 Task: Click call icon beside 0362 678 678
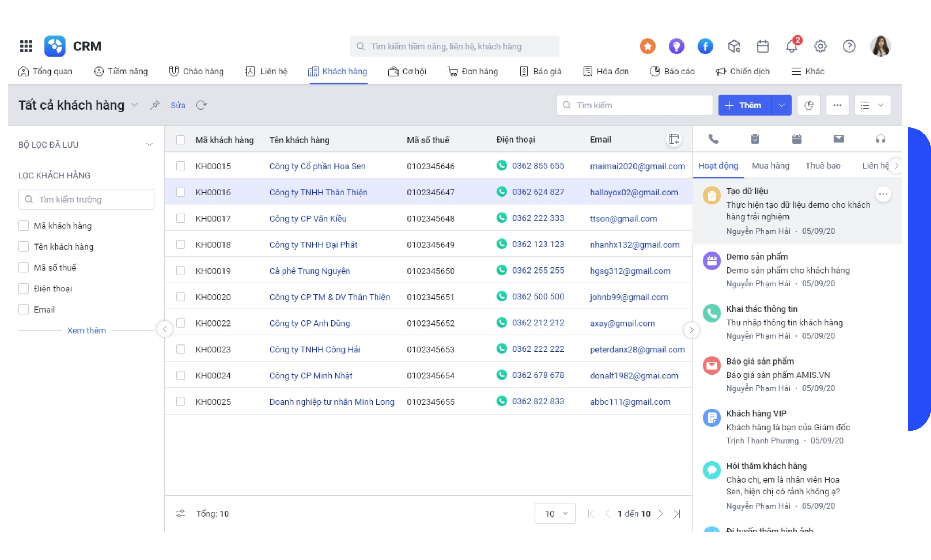(502, 375)
